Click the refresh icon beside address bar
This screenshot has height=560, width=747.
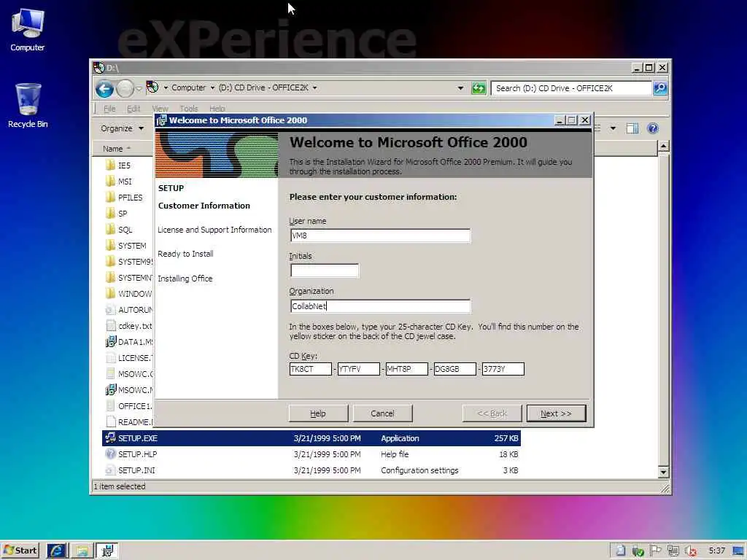pos(479,88)
